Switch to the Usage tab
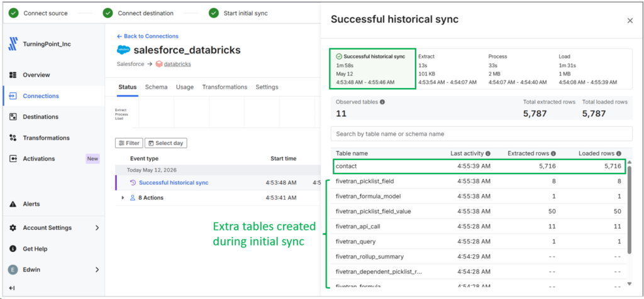Screen dimensions: 644x299 coord(185,87)
